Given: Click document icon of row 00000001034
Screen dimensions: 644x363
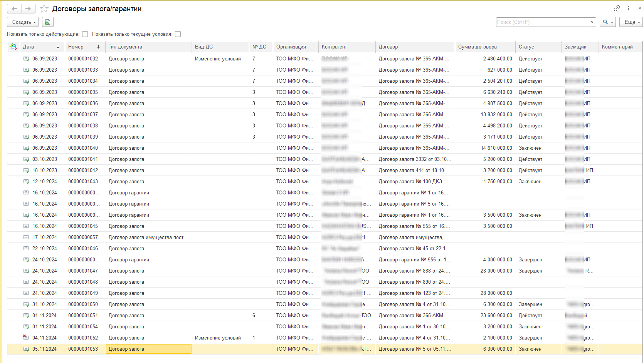Looking at the screenshot, I should tap(26, 81).
